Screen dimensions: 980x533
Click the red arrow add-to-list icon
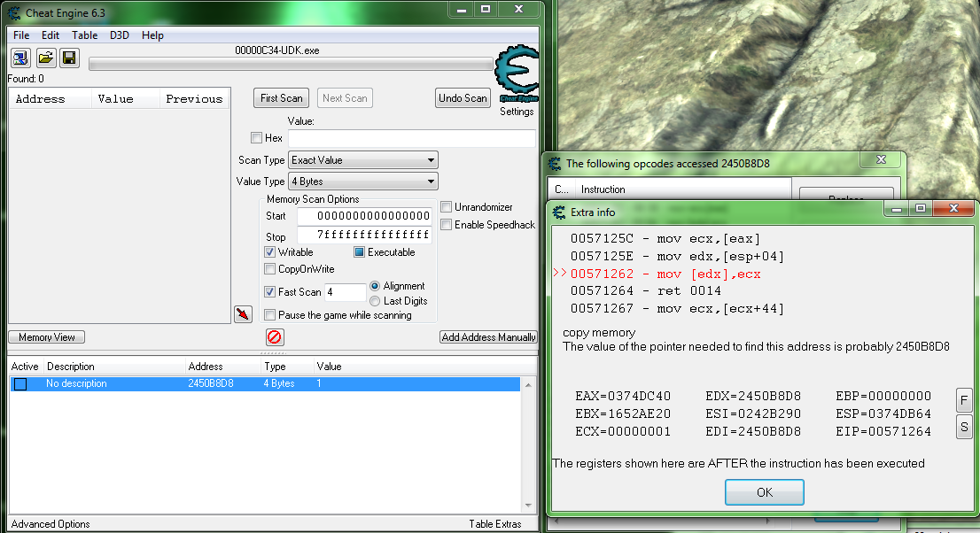(243, 314)
